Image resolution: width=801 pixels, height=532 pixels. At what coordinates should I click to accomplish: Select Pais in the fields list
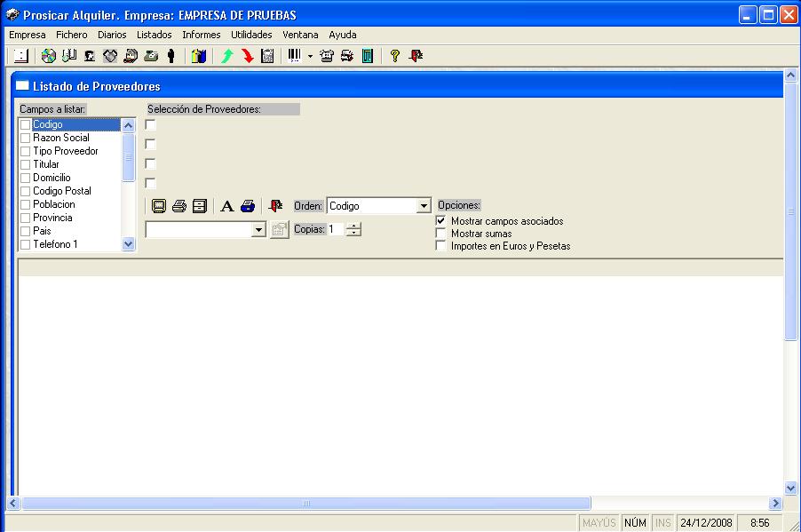[42, 231]
